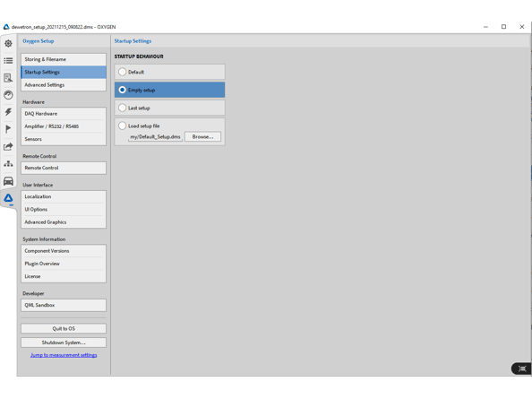Viewport: 532px width, 399px height.
Task: Select the Last setup radio option
Action: click(x=122, y=108)
